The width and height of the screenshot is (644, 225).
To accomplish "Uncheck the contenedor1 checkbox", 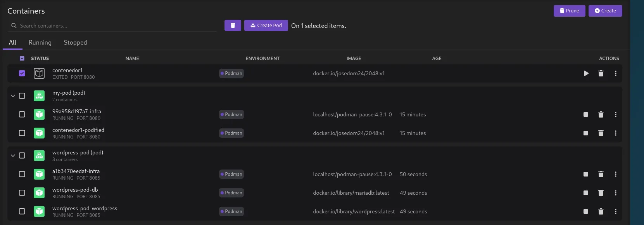I will [x=22, y=73].
